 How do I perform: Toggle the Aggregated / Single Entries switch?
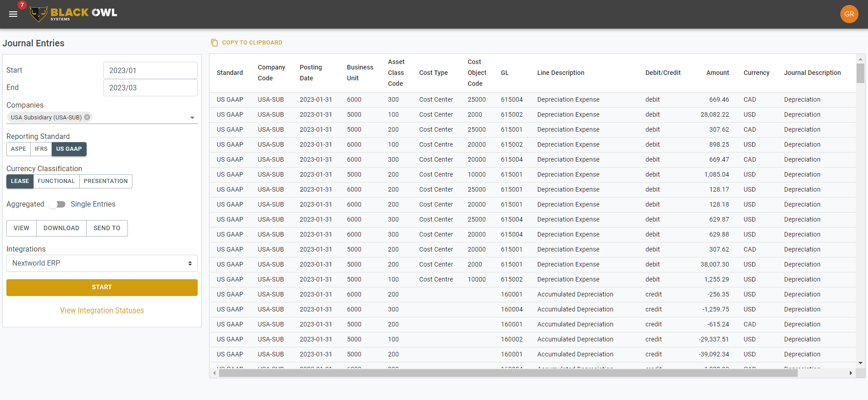pyautogui.click(x=58, y=204)
